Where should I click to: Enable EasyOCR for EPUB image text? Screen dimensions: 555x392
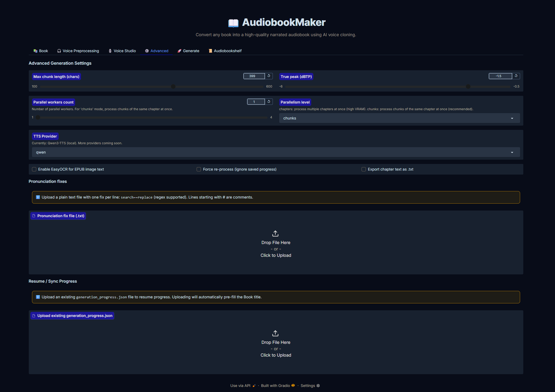pos(34,169)
